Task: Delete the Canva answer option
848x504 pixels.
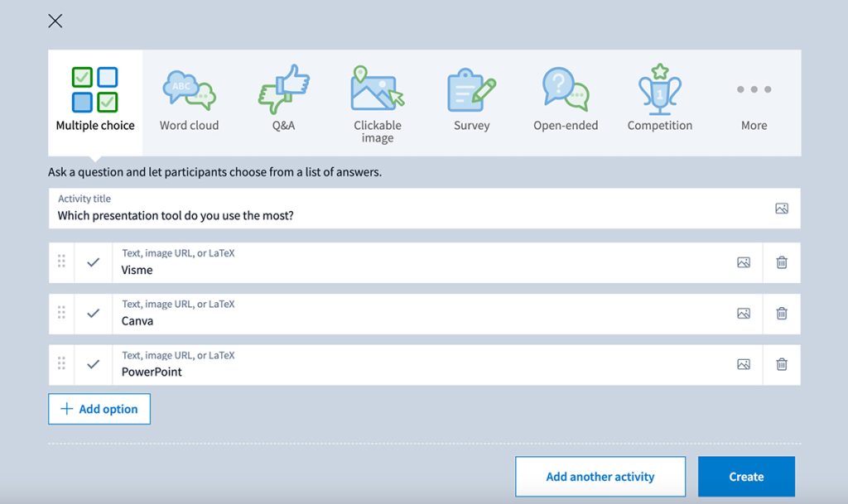Action: (781, 313)
